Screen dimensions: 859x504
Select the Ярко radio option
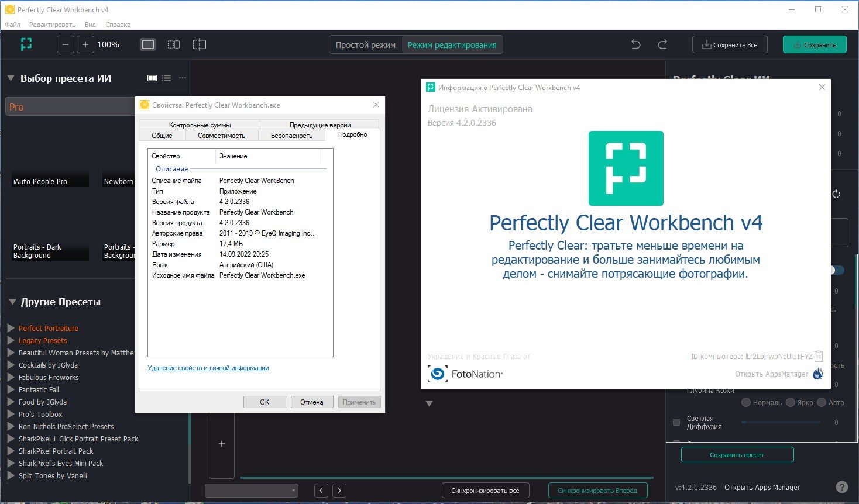click(791, 402)
